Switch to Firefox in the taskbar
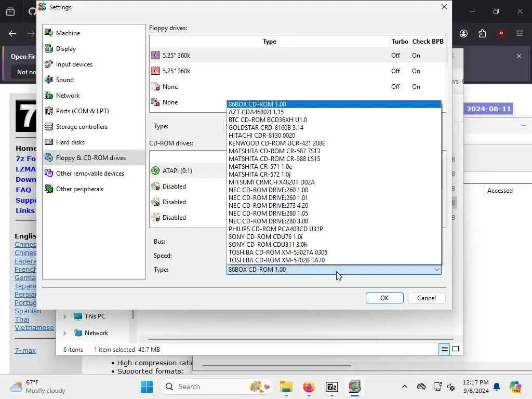 (x=309, y=387)
